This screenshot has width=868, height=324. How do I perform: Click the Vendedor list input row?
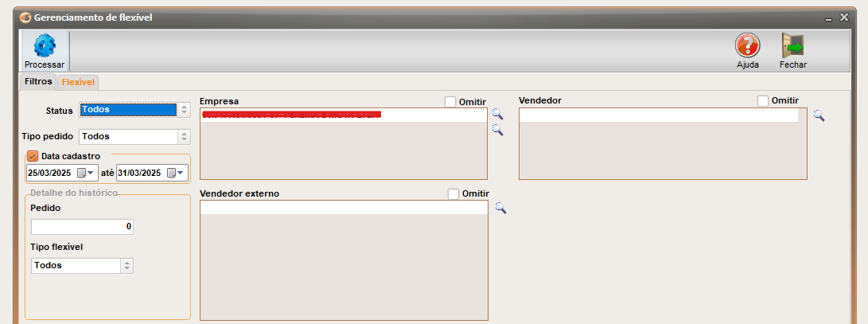(x=658, y=115)
